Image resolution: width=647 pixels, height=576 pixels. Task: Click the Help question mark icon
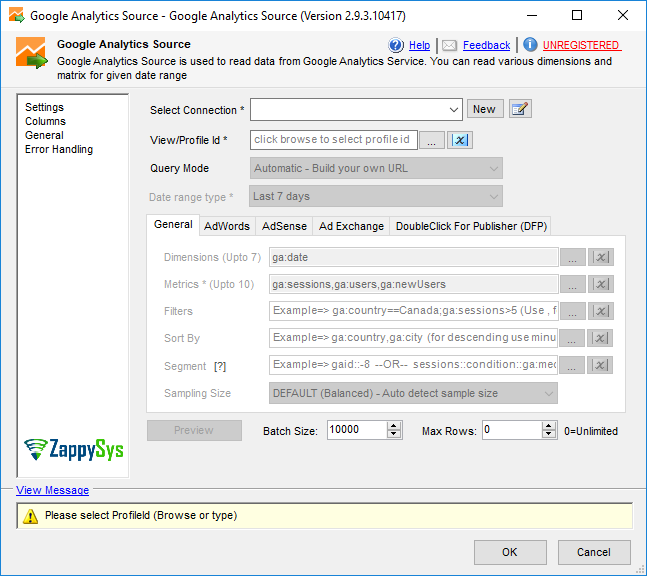tap(396, 45)
